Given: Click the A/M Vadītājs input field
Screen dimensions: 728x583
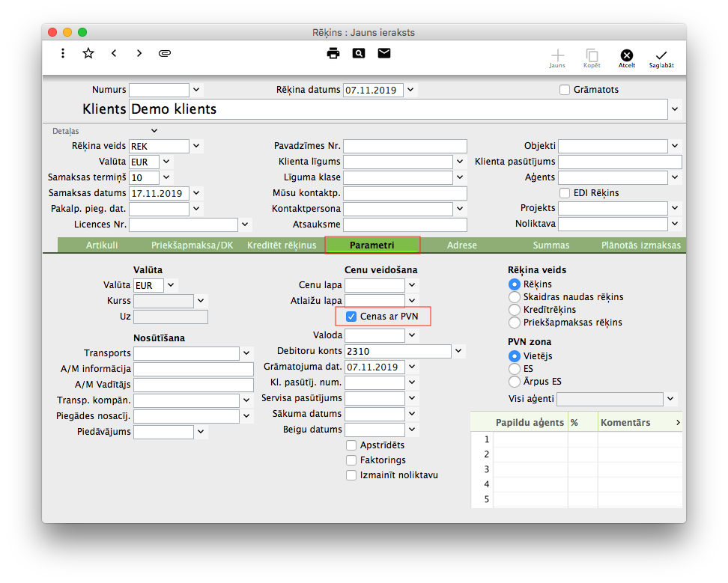Looking at the screenshot, I should tap(193, 385).
